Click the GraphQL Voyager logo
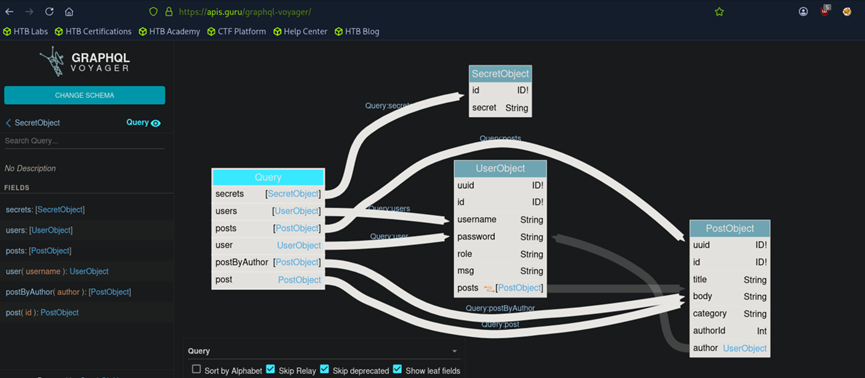 [x=84, y=61]
